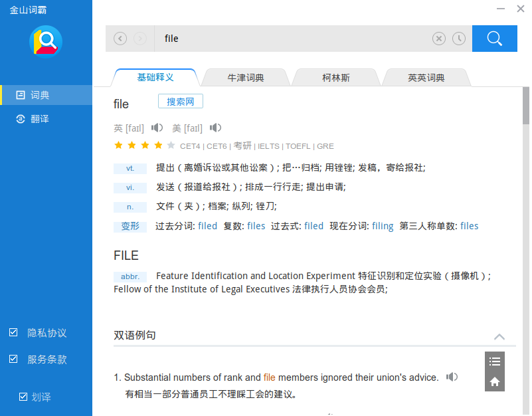Minimize the dictionary window
Image resolution: width=532 pixels, height=416 pixels.
point(500,9)
